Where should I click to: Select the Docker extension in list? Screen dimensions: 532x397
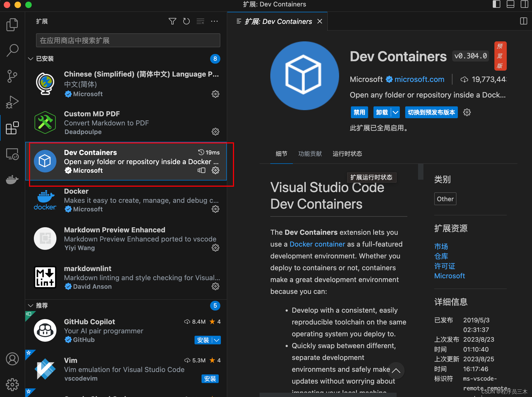[126, 200]
